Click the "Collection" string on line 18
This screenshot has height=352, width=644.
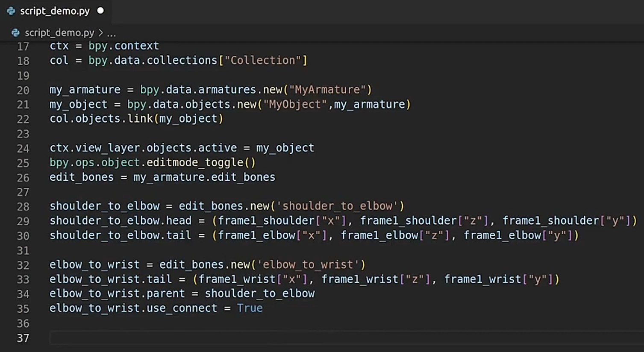click(263, 60)
